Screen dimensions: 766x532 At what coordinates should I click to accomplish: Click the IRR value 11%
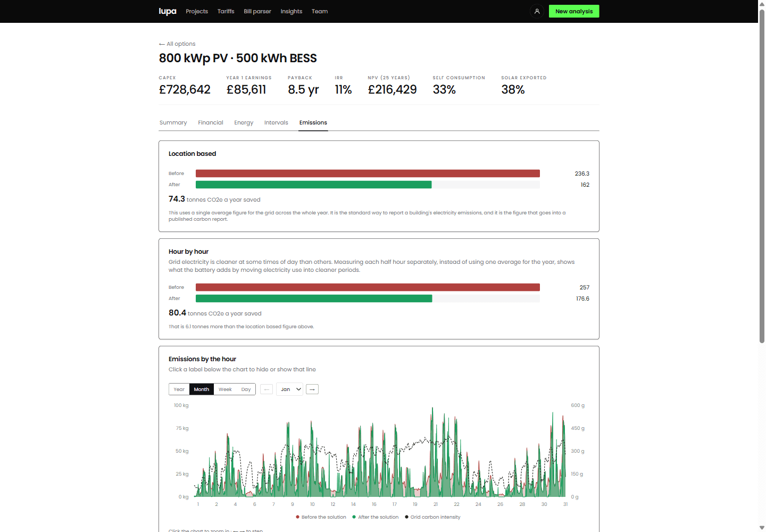click(x=344, y=90)
